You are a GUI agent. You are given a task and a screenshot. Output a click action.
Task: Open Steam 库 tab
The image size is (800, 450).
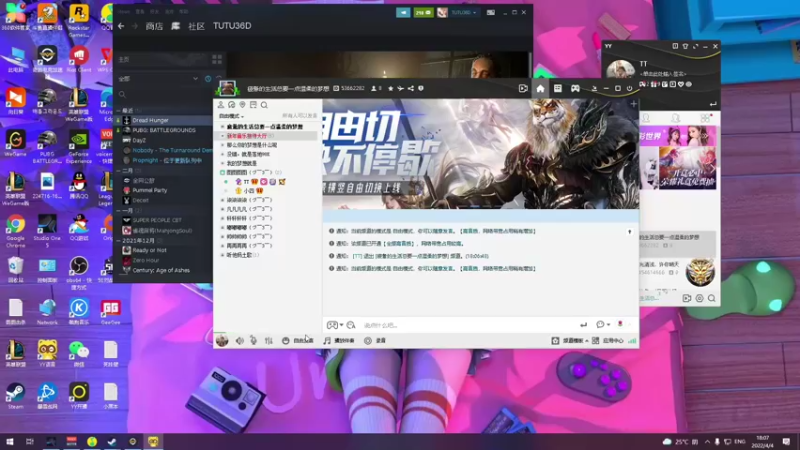176,26
